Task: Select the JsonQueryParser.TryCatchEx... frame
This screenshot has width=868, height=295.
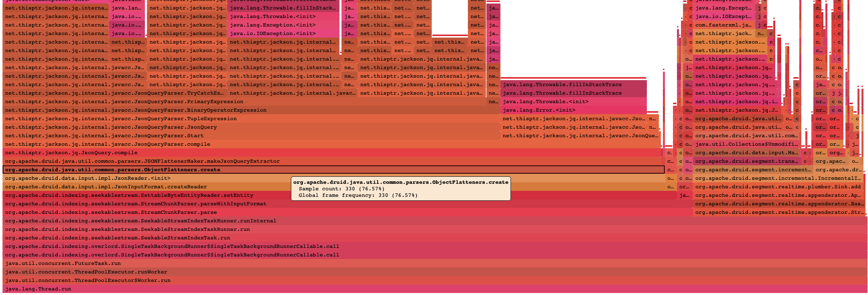Action: 115,93
